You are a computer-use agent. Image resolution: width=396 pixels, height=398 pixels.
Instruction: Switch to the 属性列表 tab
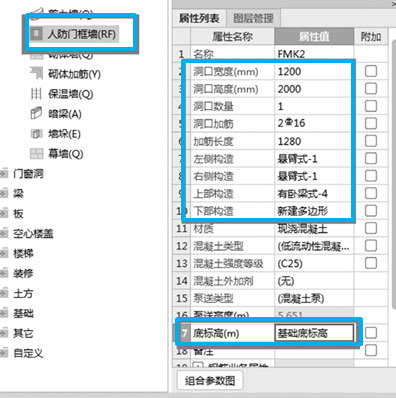[x=199, y=18]
